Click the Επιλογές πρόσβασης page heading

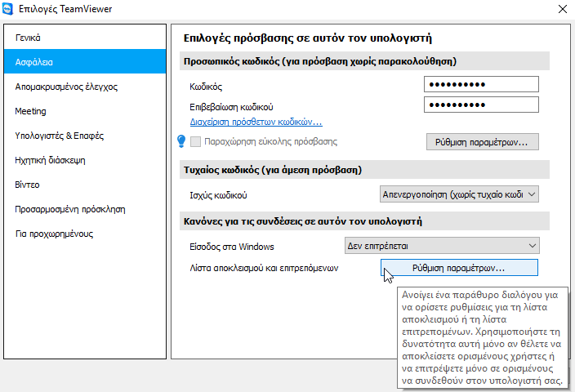click(308, 38)
